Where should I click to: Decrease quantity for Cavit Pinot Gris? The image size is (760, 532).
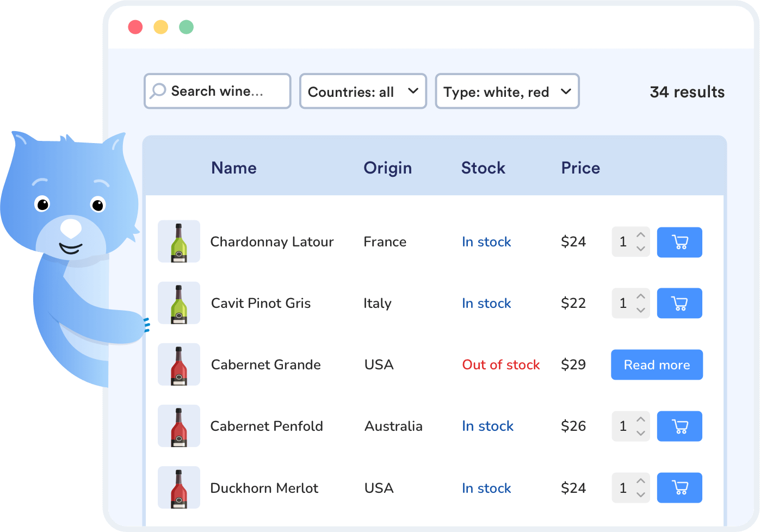tap(641, 310)
